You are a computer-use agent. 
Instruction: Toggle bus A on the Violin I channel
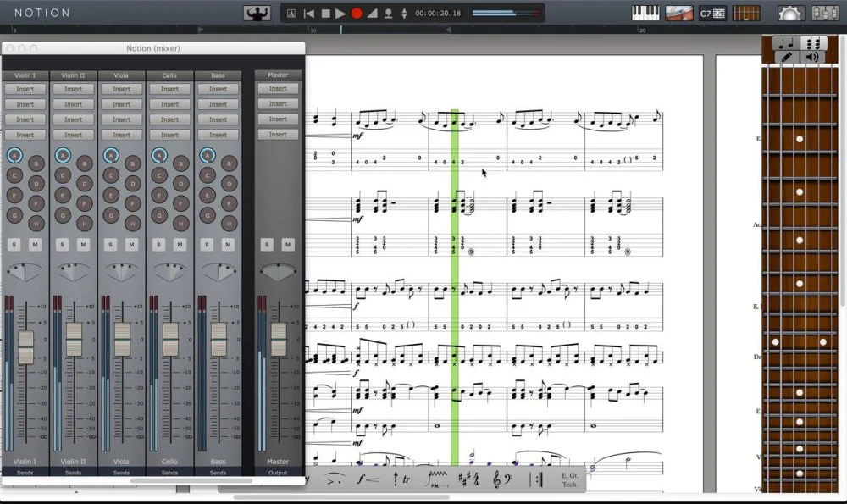14,156
